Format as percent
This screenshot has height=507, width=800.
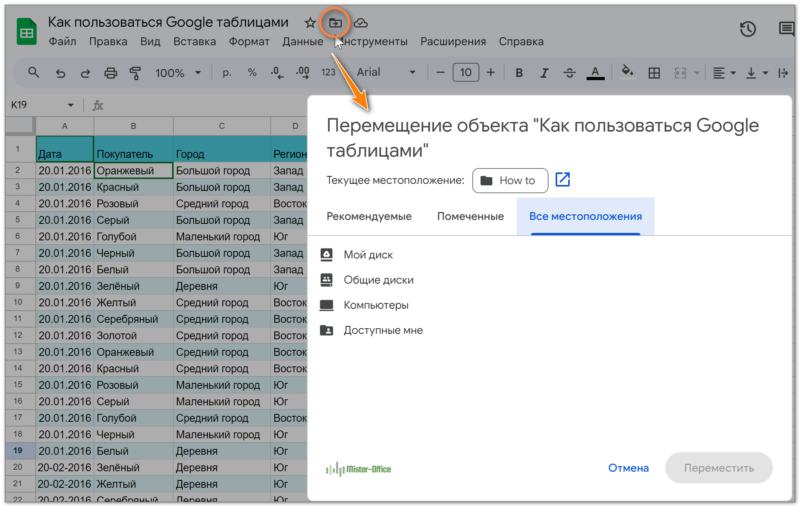(x=252, y=73)
